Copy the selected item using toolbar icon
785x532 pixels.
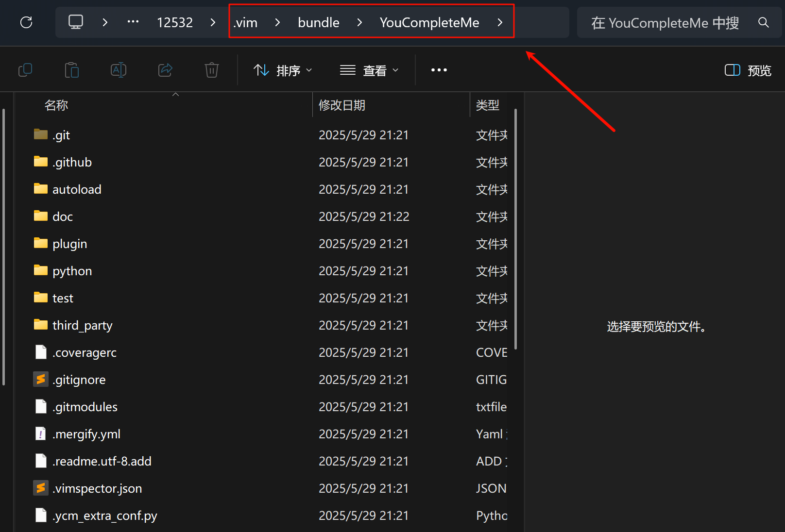click(x=25, y=69)
